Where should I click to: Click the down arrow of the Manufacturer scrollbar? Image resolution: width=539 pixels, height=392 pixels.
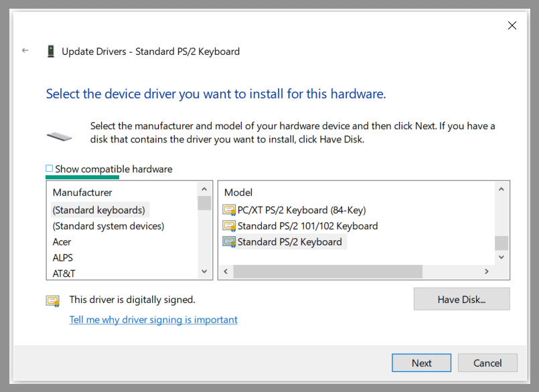coord(204,272)
